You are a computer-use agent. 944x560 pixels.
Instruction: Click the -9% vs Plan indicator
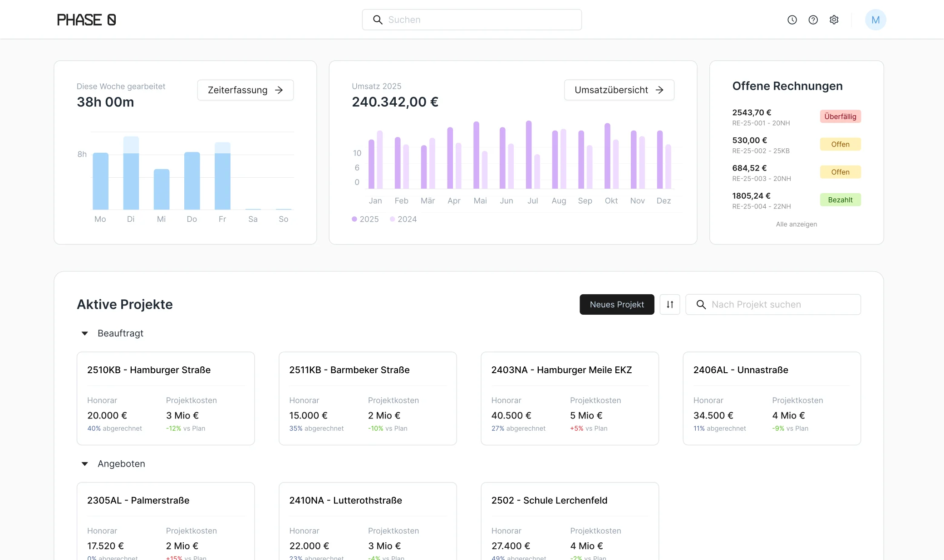point(790,429)
